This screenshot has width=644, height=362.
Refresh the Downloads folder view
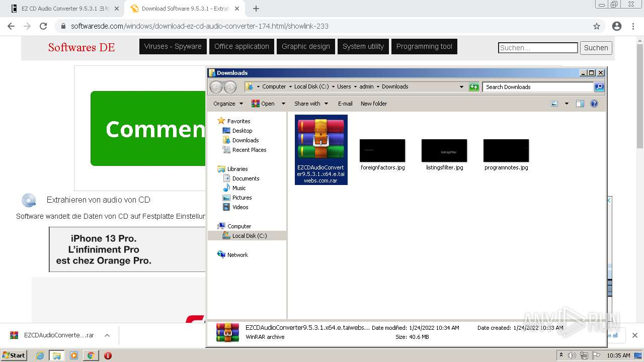(474, 87)
